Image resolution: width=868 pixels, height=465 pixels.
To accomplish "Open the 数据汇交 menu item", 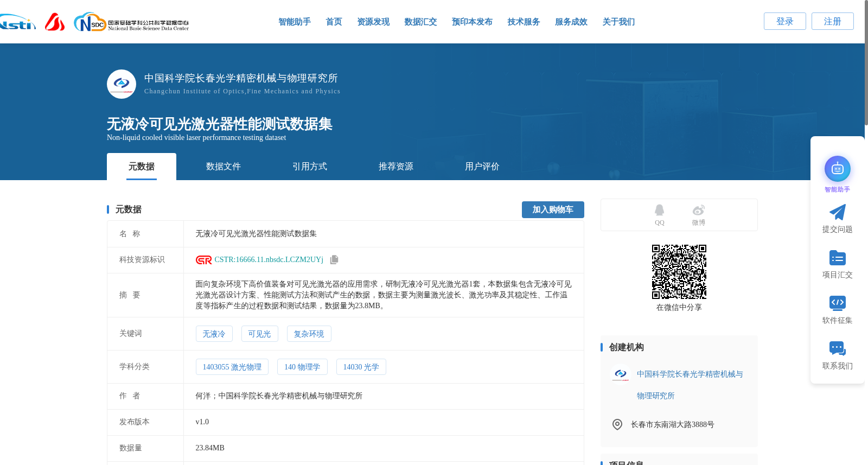I will 420,22.
